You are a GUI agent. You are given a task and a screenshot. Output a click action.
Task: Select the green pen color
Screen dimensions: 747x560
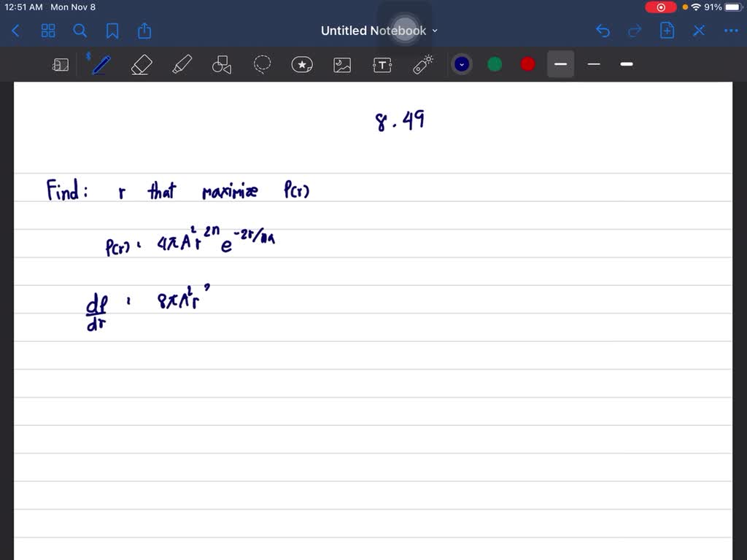[x=494, y=64]
